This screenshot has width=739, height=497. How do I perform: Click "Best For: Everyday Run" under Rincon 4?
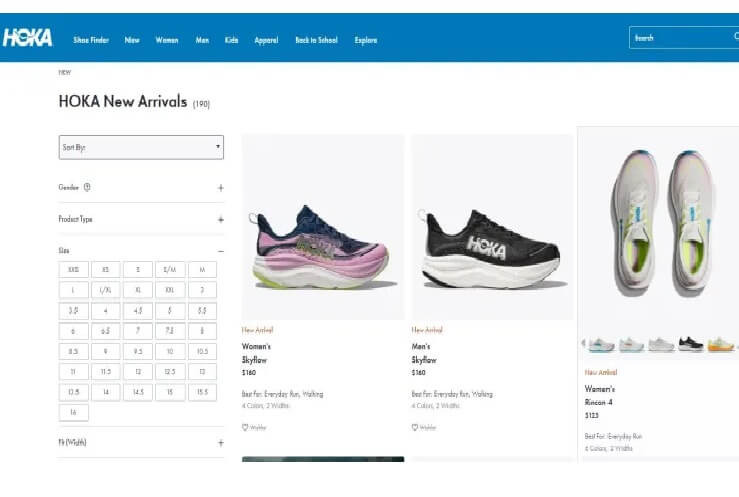tap(613, 436)
